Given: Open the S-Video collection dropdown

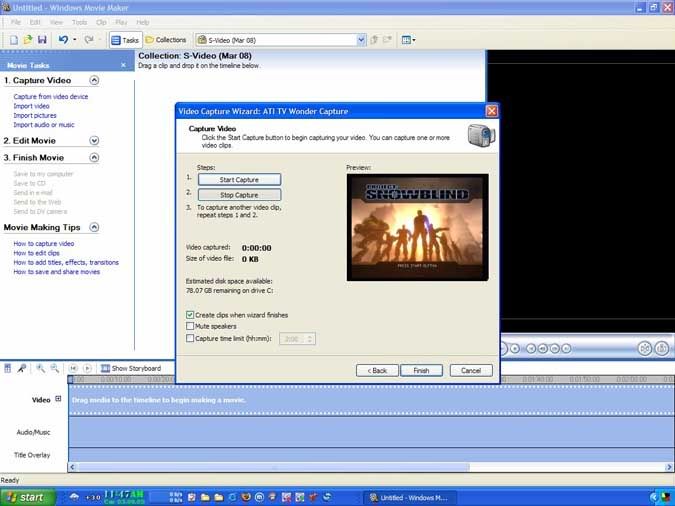Looking at the screenshot, I should point(361,40).
